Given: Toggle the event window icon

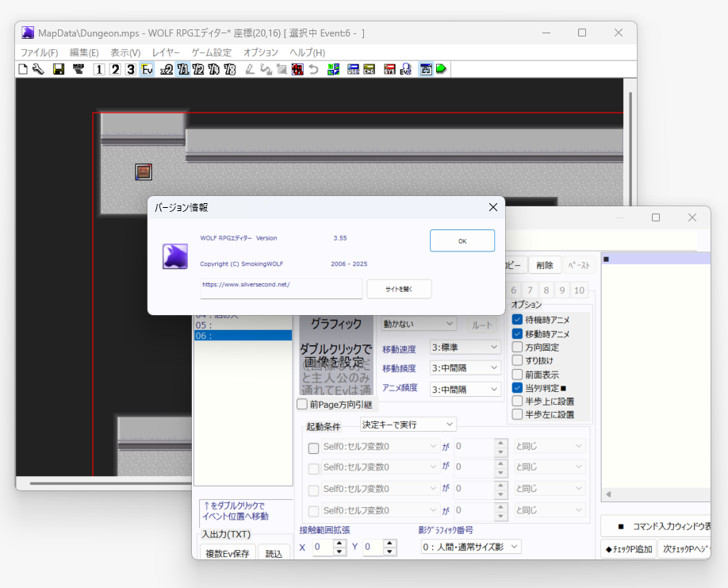Looking at the screenshot, I should tap(426, 70).
